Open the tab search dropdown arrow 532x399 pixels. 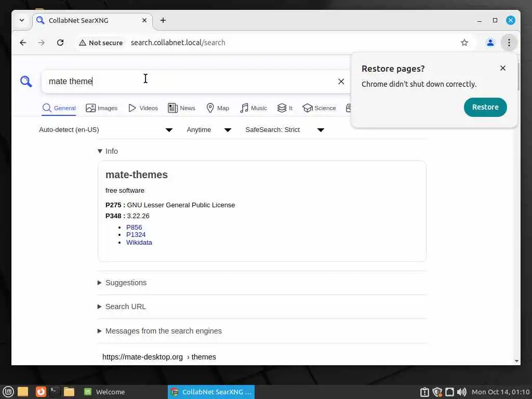coord(22,20)
